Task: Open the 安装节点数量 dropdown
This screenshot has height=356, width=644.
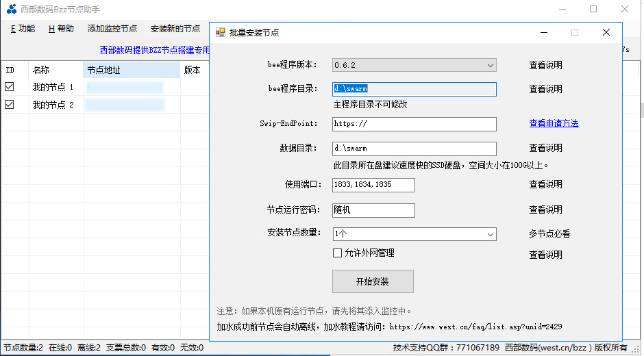Action: [490, 234]
